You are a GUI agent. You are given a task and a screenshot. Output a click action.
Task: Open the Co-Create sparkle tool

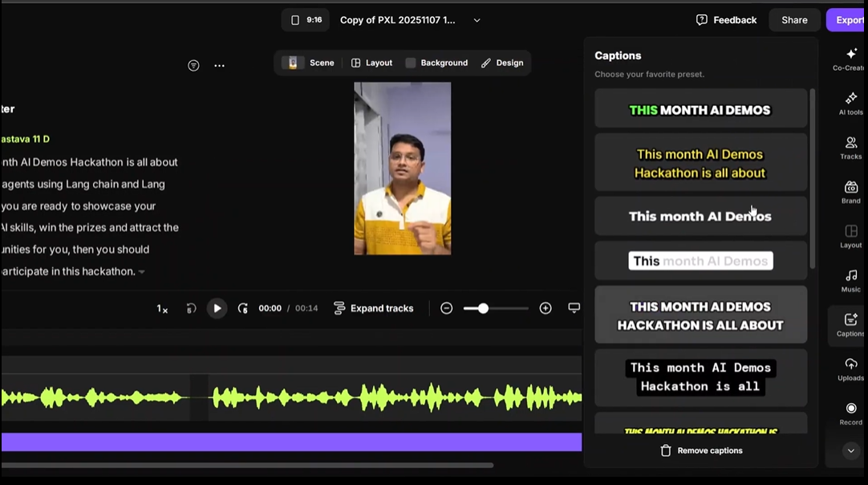[x=850, y=59]
